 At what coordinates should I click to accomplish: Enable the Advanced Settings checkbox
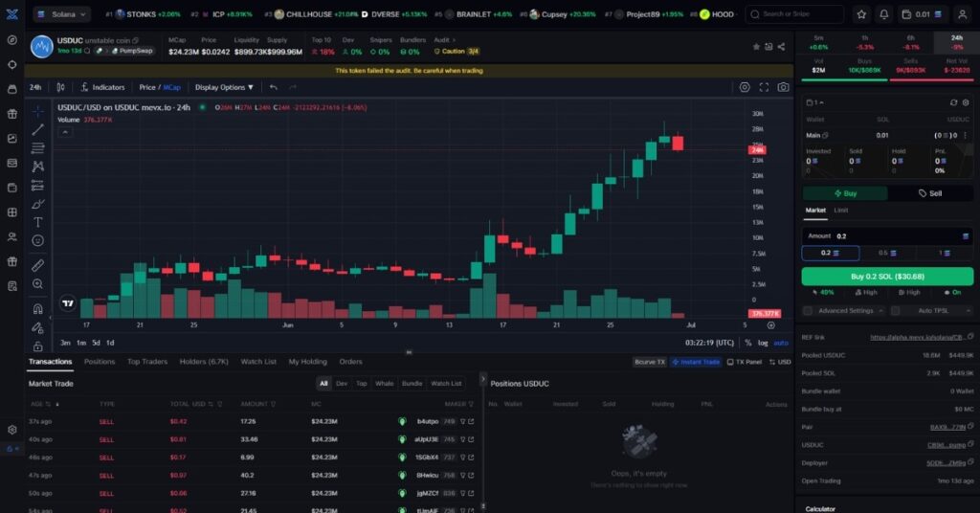808,310
